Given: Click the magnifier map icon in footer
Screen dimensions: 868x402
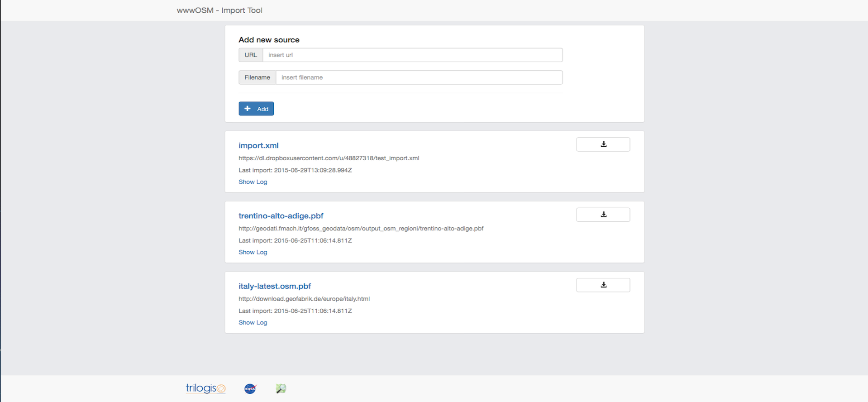Looking at the screenshot, I should (x=281, y=388).
